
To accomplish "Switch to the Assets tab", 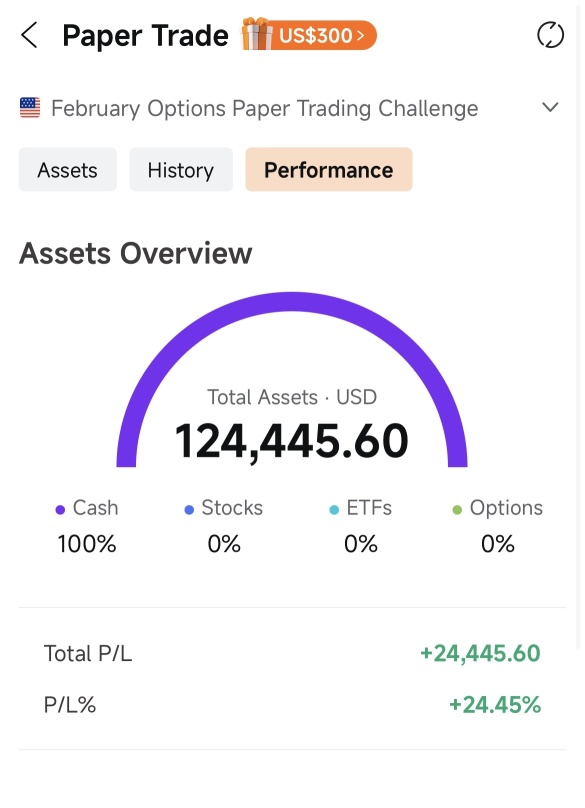I will click(68, 170).
